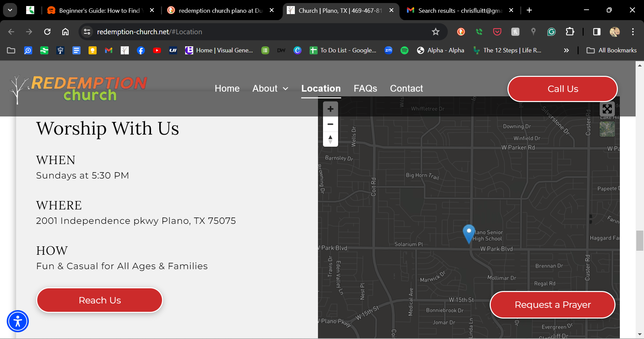Click the page vertical scrollbar thumb
Image resolution: width=644 pixels, height=339 pixels.
click(x=640, y=241)
